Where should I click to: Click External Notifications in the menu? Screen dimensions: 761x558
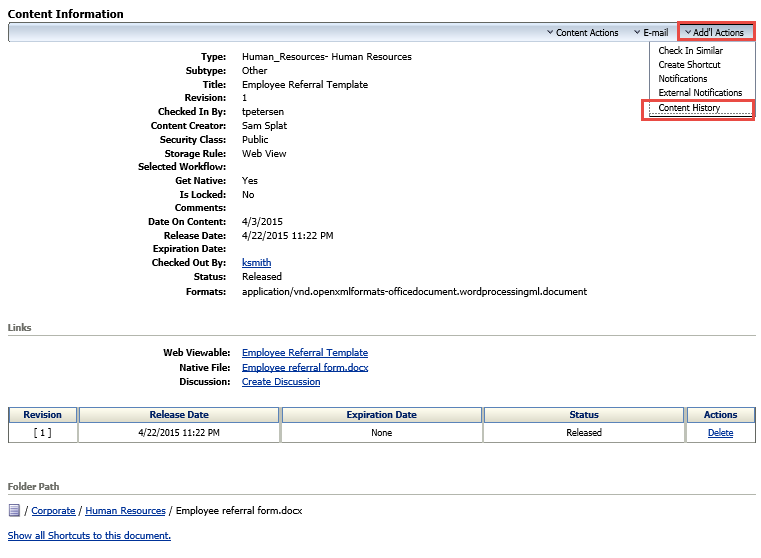pyautogui.click(x=700, y=93)
